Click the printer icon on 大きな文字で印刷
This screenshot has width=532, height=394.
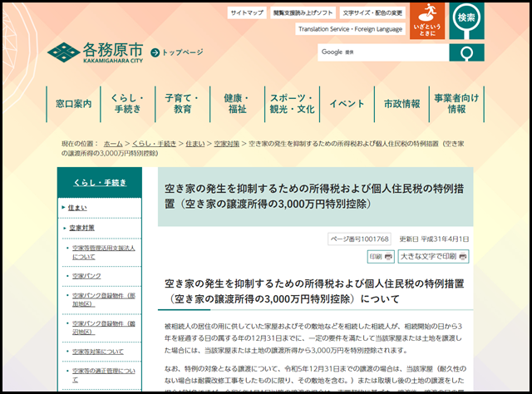463,257
